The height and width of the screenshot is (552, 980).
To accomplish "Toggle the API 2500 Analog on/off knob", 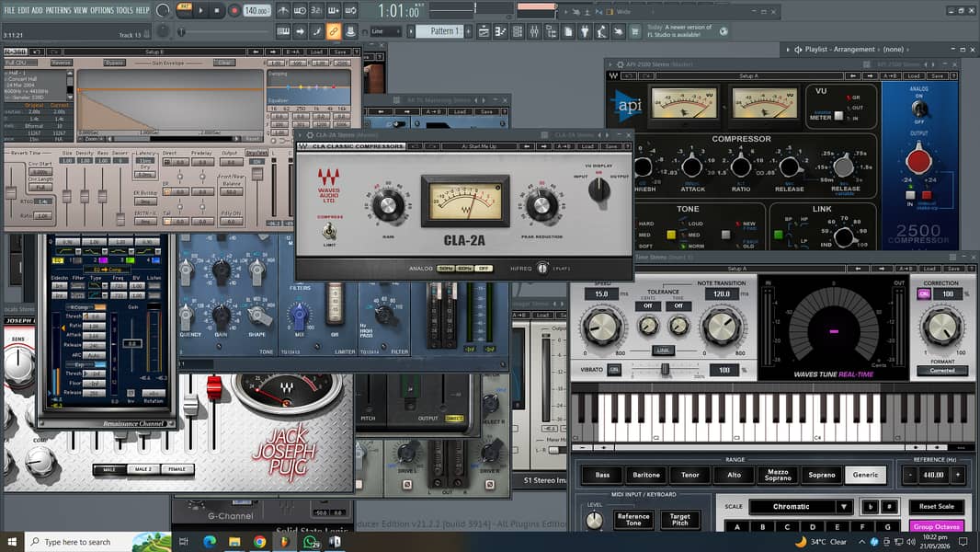I will [918, 109].
